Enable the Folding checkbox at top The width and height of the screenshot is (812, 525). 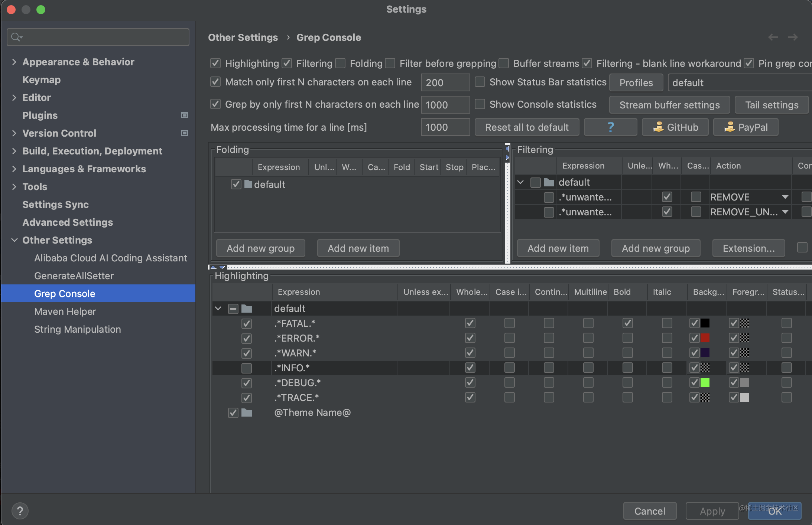pos(340,63)
